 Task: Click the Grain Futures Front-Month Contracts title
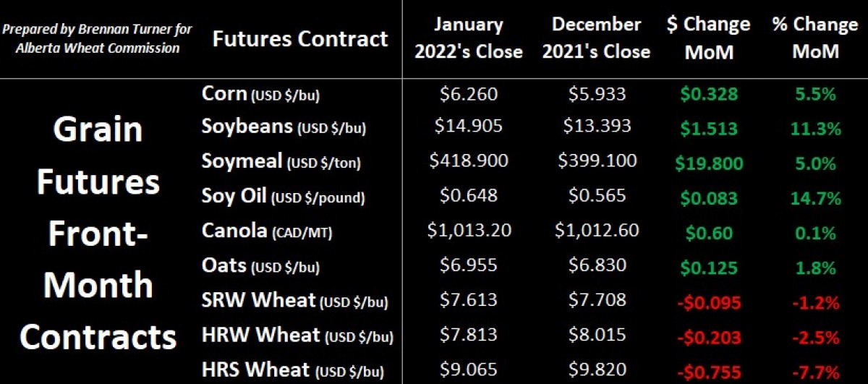pyautogui.click(x=98, y=234)
